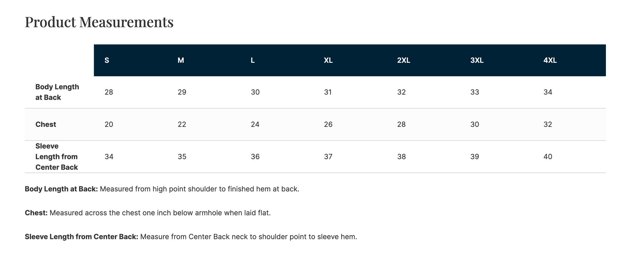
Task: Click the Product Measurements heading
Action: pyautogui.click(x=99, y=22)
